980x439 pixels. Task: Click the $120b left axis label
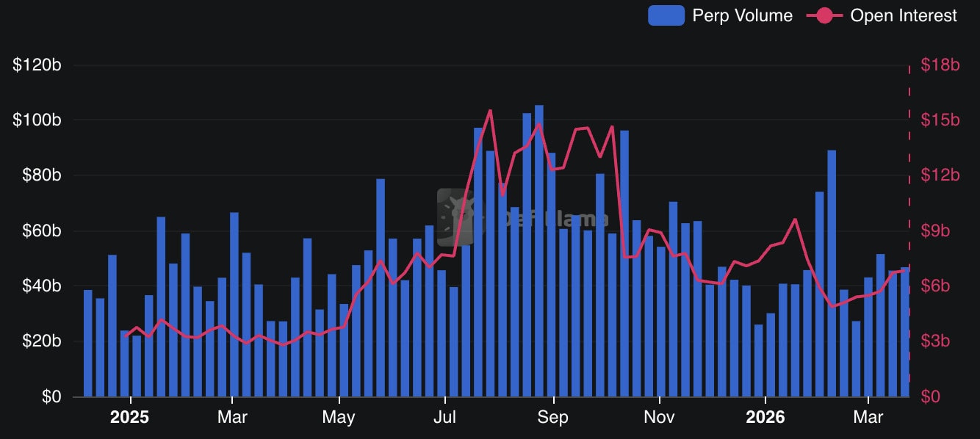click(37, 65)
